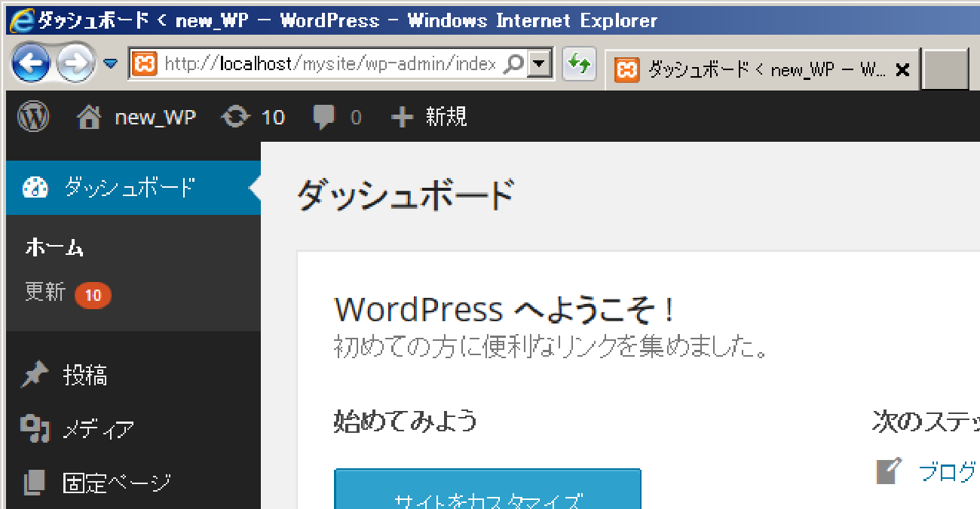The width and height of the screenshot is (980, 509).
Task: Open the 更新 submenu item
Action: [x=45, y=292]
